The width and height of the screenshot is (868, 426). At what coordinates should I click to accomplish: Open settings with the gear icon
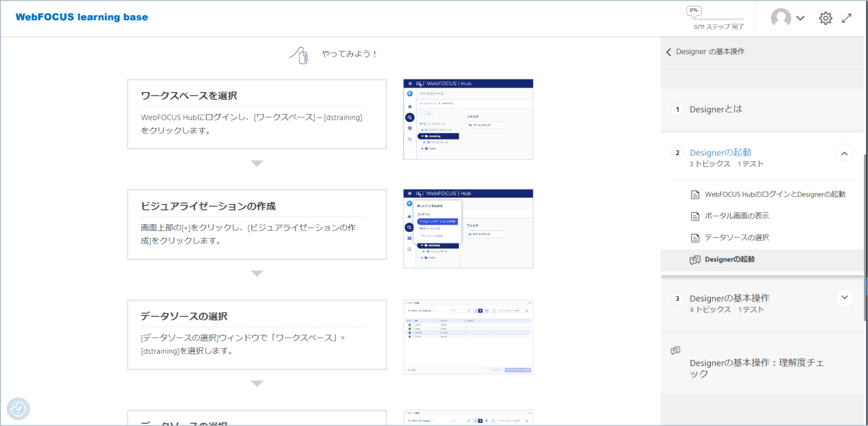point(826,18)
